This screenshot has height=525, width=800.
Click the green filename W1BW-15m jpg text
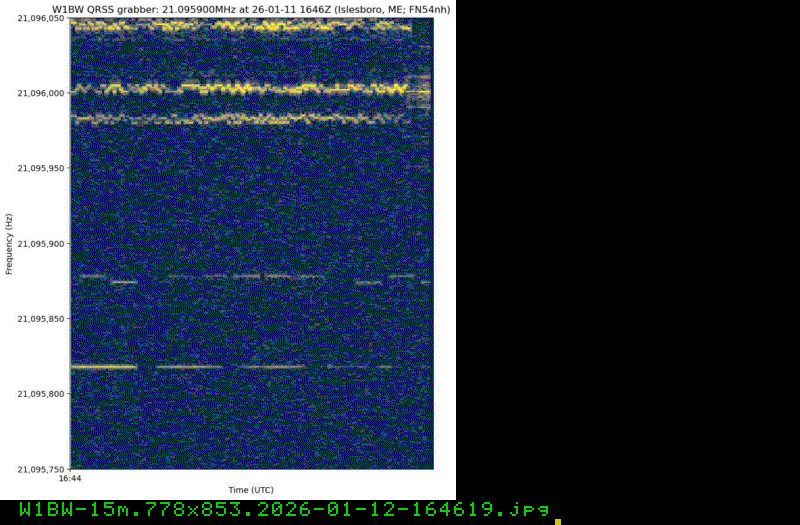pyautogui.click(x=284, y=509)
